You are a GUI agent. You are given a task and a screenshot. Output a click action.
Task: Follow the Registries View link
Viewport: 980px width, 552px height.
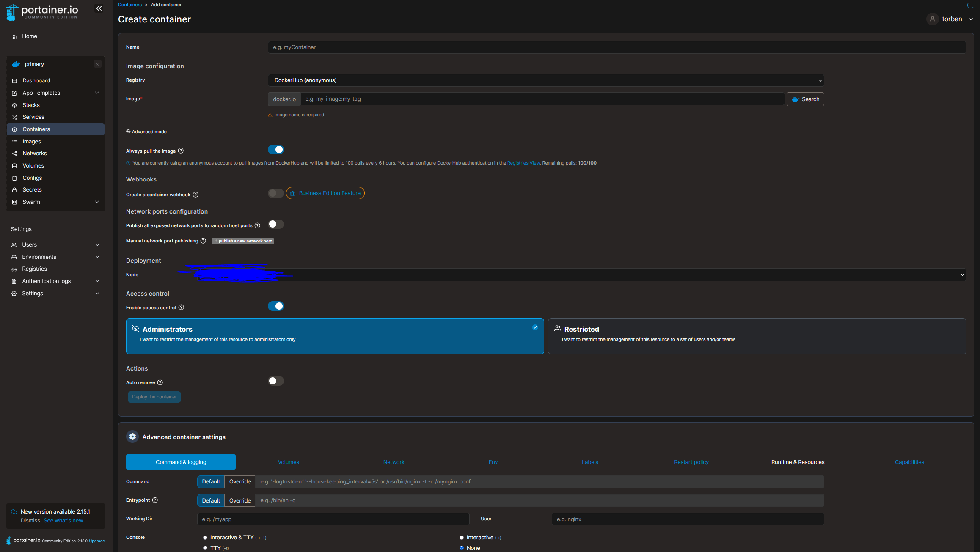(x=523, y=163)
